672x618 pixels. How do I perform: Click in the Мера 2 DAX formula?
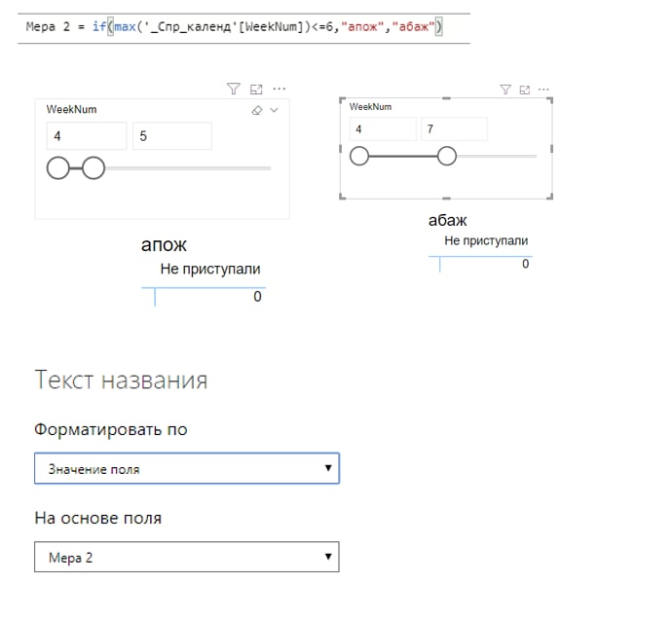(234, 27)
